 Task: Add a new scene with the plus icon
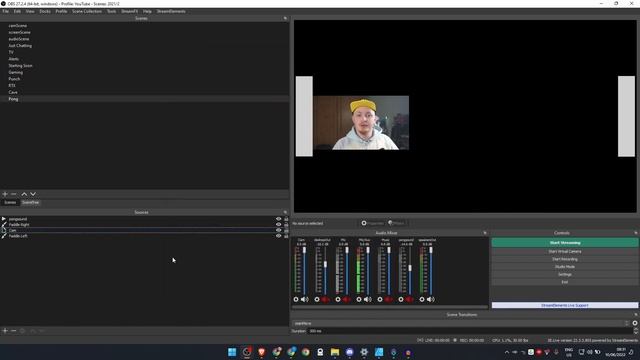point(5,194)
